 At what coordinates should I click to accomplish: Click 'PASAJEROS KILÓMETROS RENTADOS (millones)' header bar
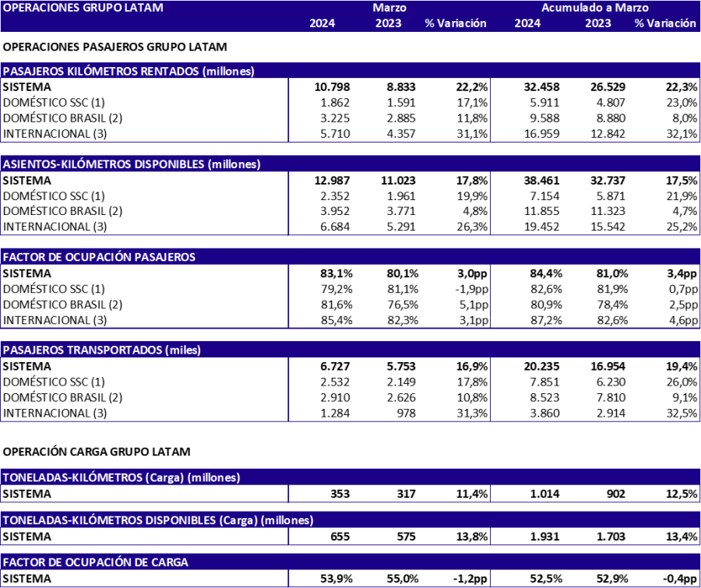point(350,71)
